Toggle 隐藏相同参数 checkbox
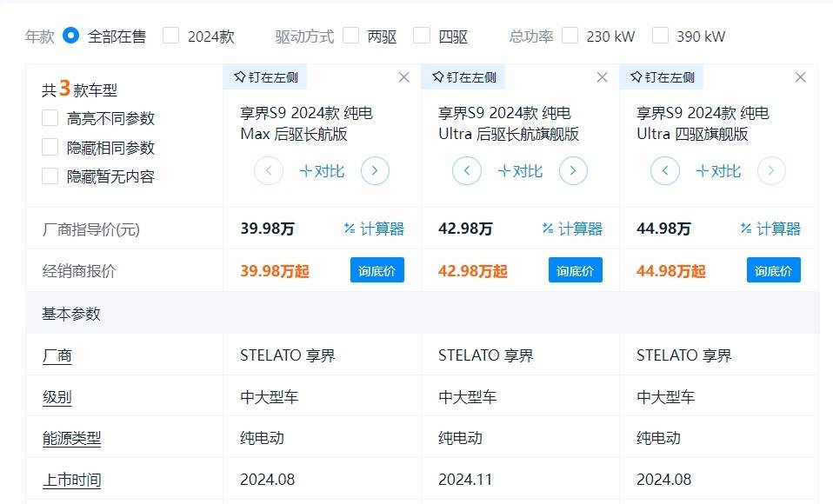833x504 pixels. 50,147
